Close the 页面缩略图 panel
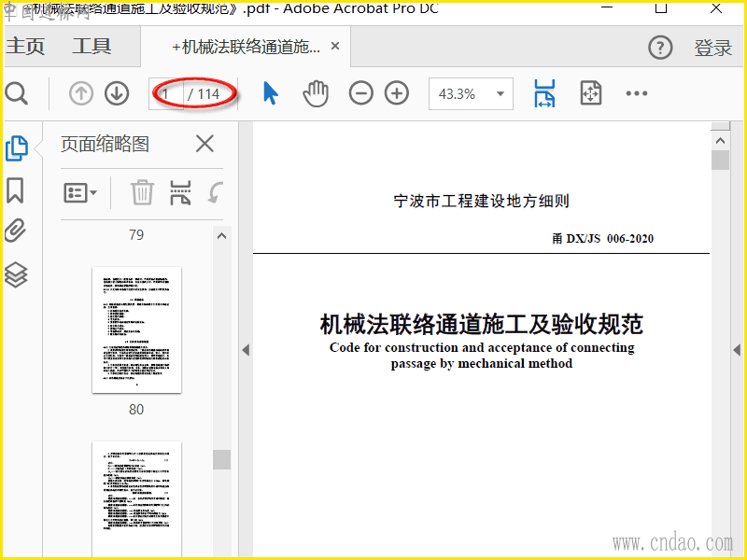This screenshot has height=560, width=747. pyautogui.click(x=204, y=144)
